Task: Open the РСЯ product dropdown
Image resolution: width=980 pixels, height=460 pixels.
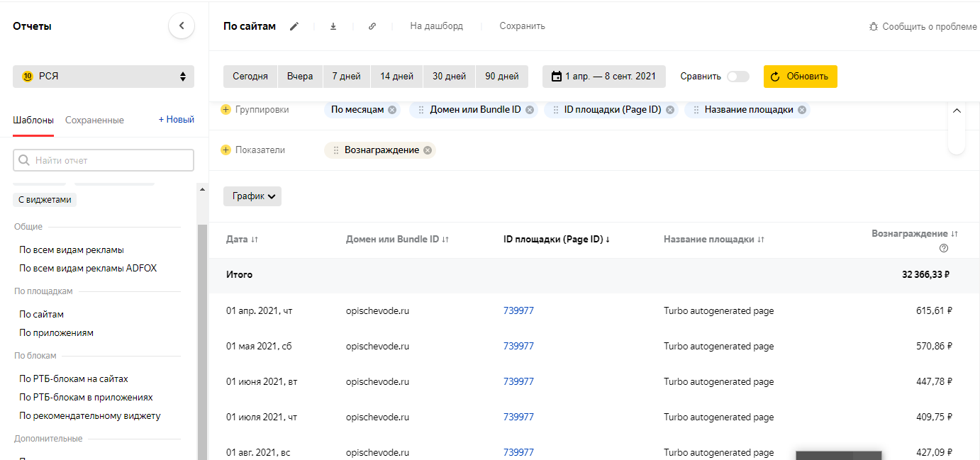Action: tap(104, 77)
